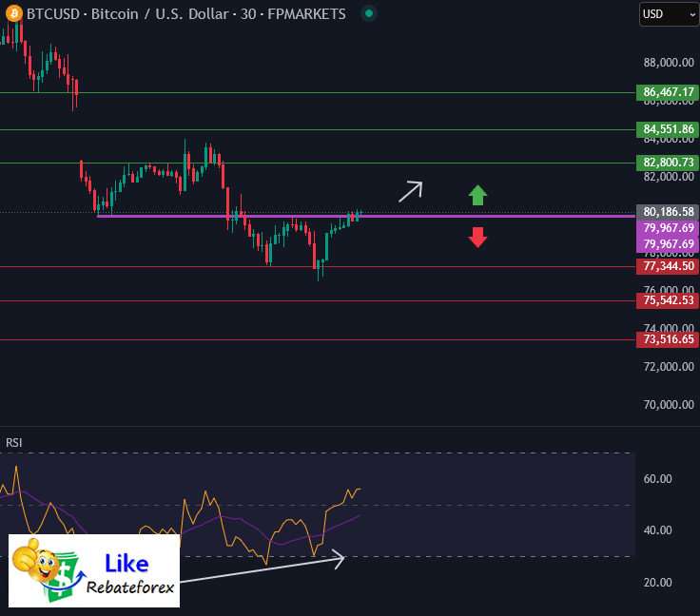The image size is (700, 616).
Task: Click the green market status dot
Action: (x=369, y=13)
